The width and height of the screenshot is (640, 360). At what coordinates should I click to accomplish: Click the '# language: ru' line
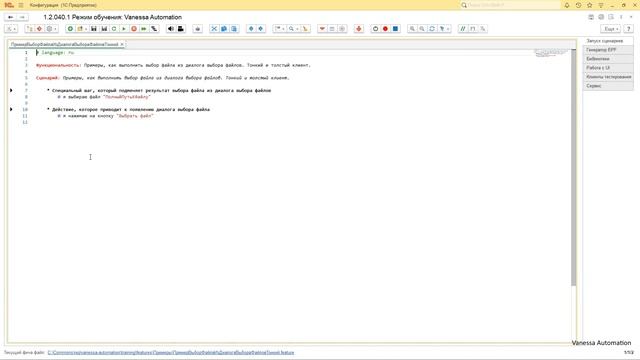pyautogui.click(x=56, y=53)
